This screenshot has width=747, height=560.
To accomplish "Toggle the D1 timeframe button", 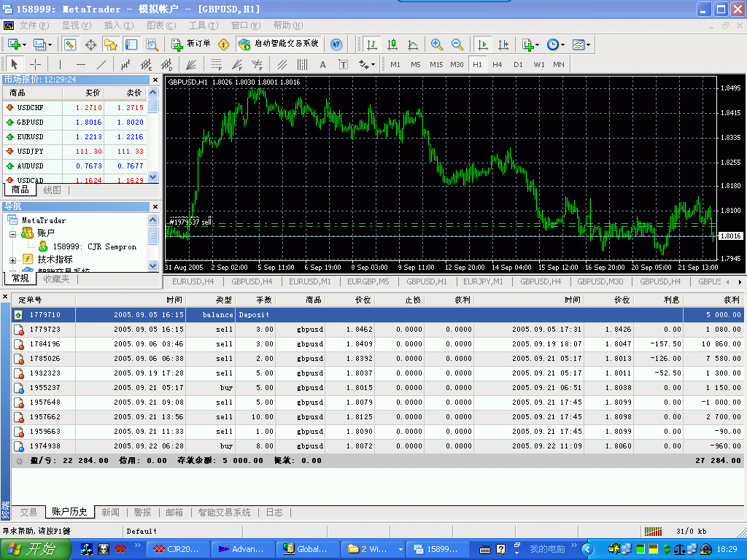I will point(518,64).
